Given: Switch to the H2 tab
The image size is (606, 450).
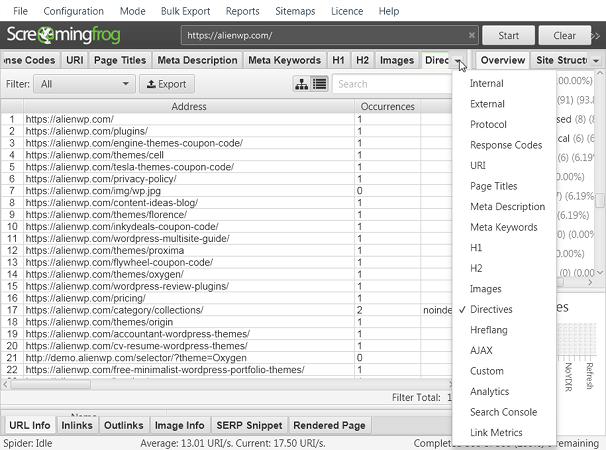Looking at the screenshot, I should pyautogui.click(x=363, y=60).
